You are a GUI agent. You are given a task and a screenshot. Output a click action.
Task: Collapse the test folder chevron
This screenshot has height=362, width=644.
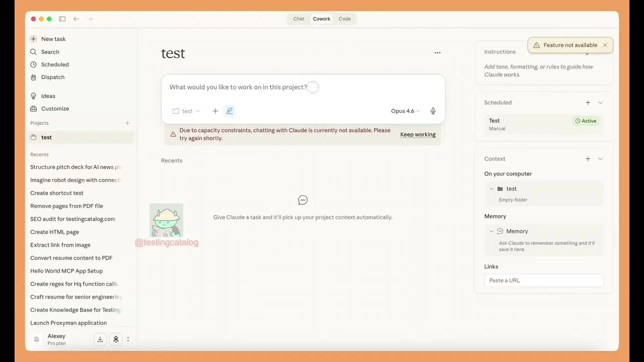coord(492,189)
